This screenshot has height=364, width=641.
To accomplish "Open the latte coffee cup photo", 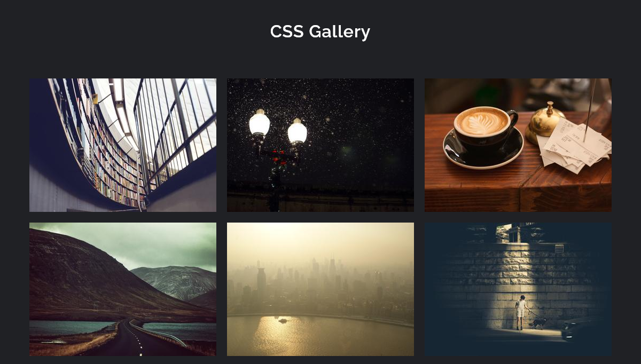I will pyautogui.click(x=518, y=145).
